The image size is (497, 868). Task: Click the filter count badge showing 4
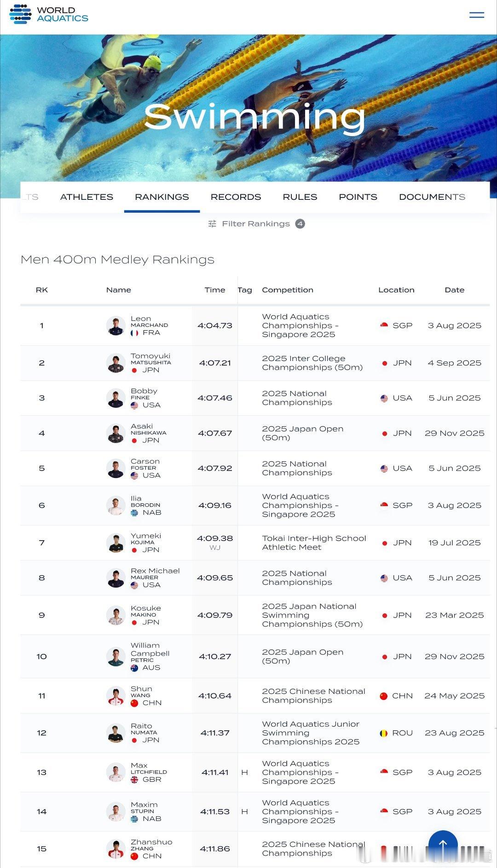pyautogui.click(x=300, y=224)
